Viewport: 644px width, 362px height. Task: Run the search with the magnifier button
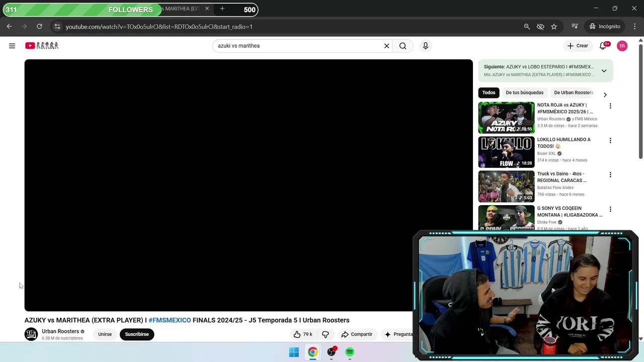pyautogui.click(x=403, y=46)
